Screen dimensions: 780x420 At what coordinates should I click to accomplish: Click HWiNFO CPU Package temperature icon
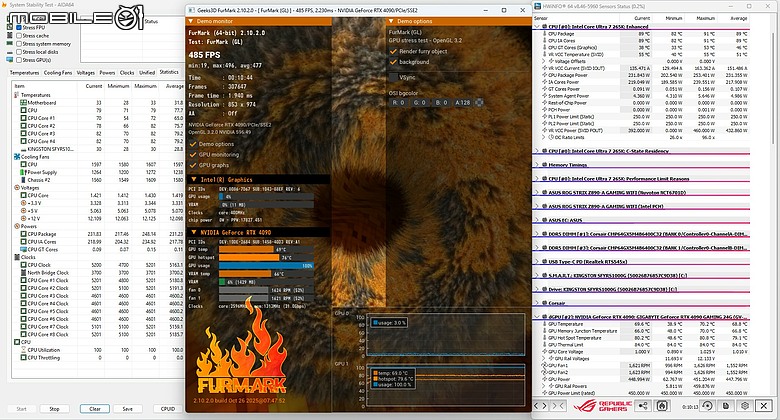(x=544, y=34)
